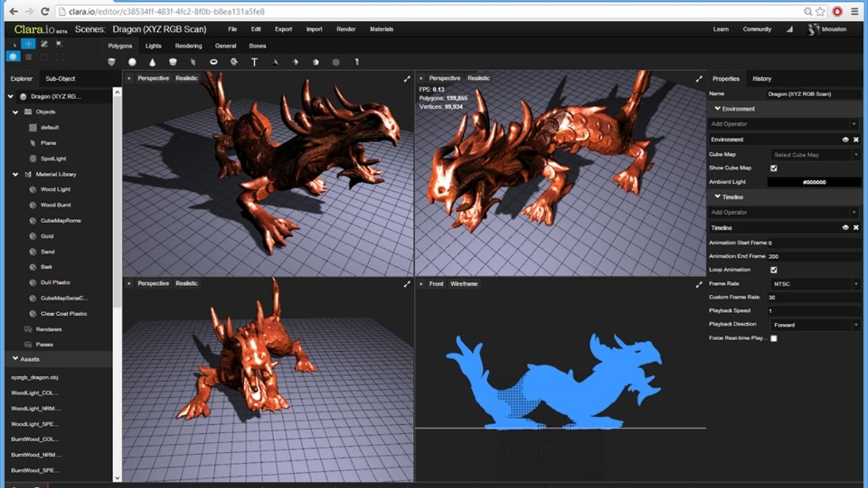This screenshot has height=488, width=868.
Task: Create a cone primitive
Action: (x=153, y=62)
